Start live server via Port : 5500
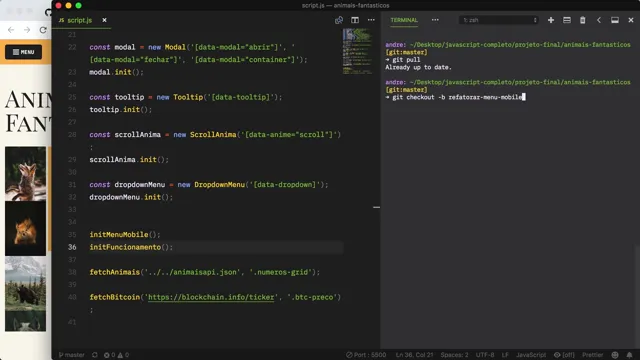The height and width of the screenshot is (360, 640). [366, 355]
